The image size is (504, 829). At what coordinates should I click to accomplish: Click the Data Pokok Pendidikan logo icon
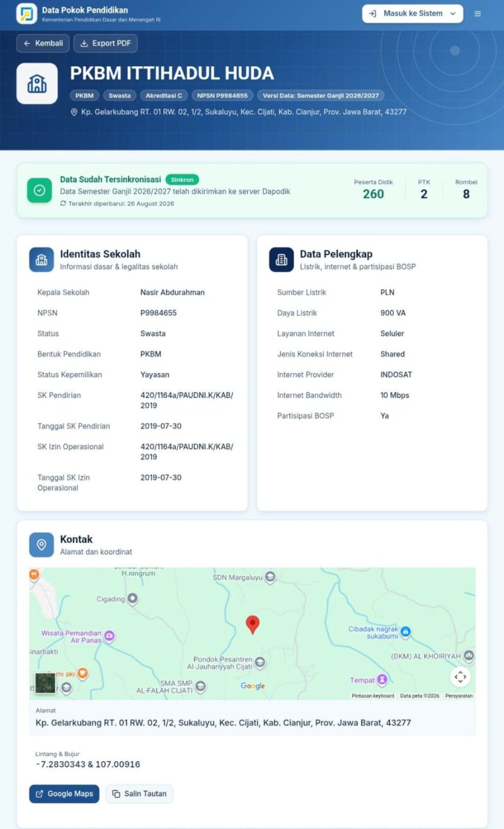coord(26,13)
